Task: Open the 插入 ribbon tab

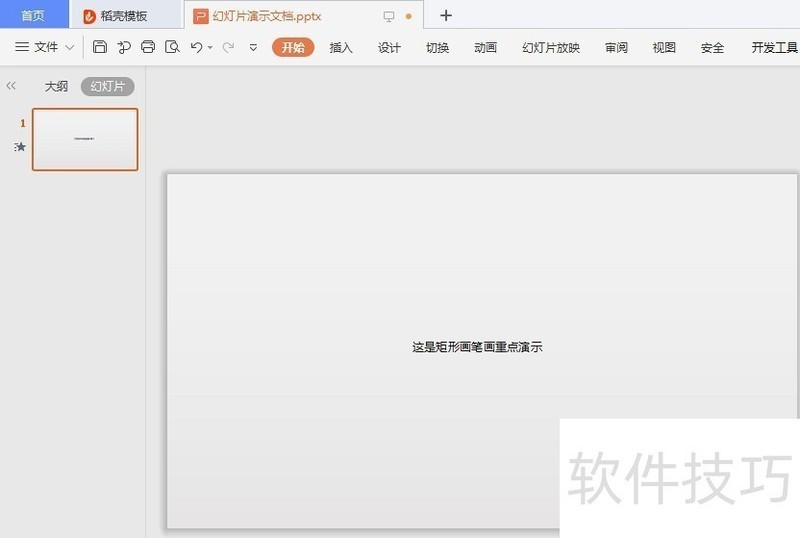Action: [x=341, y=48]
